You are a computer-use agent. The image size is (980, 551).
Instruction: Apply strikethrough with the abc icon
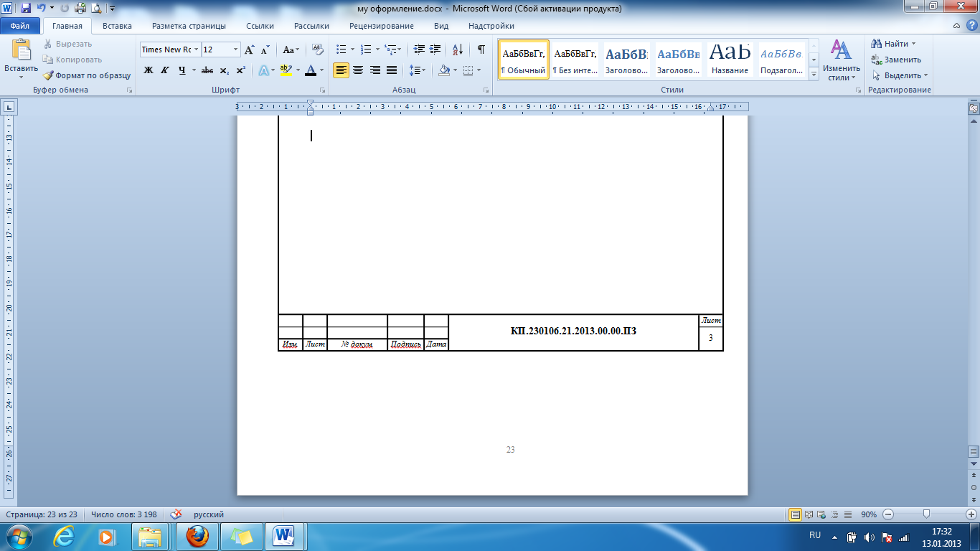pos(207,70)
